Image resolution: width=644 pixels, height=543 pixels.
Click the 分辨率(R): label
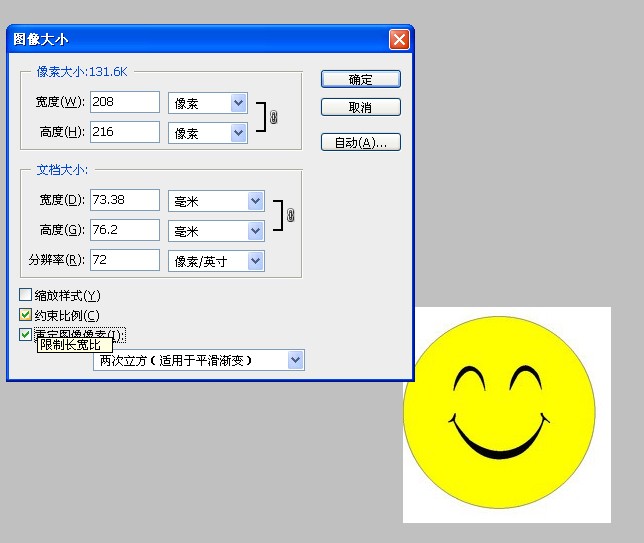[57, 260]
